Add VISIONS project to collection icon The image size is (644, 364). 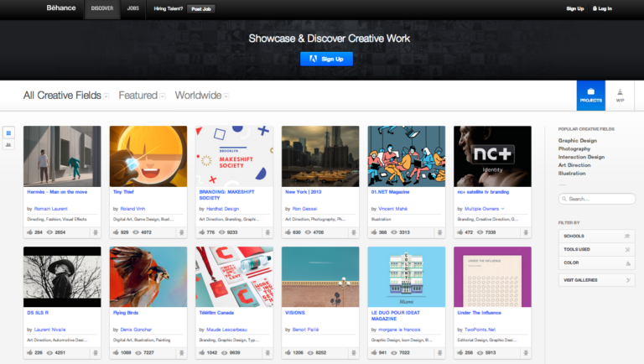click(x=354, y=353)
